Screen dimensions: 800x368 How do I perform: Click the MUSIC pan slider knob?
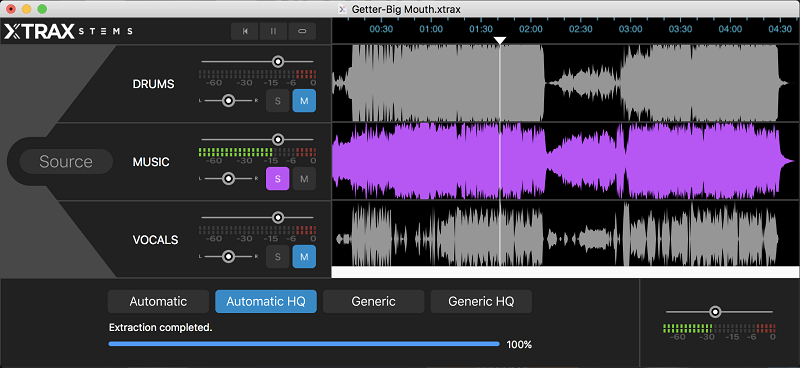(229, 178)
